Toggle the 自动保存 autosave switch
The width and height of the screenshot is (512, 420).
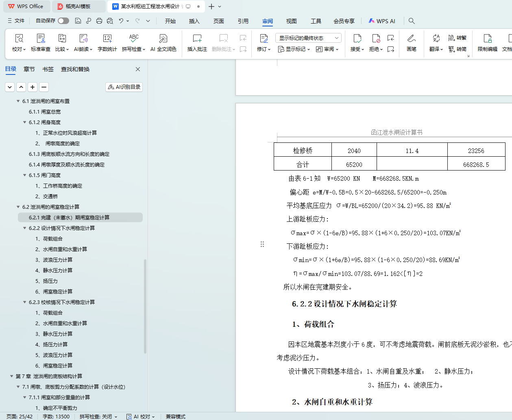[63, 21]
